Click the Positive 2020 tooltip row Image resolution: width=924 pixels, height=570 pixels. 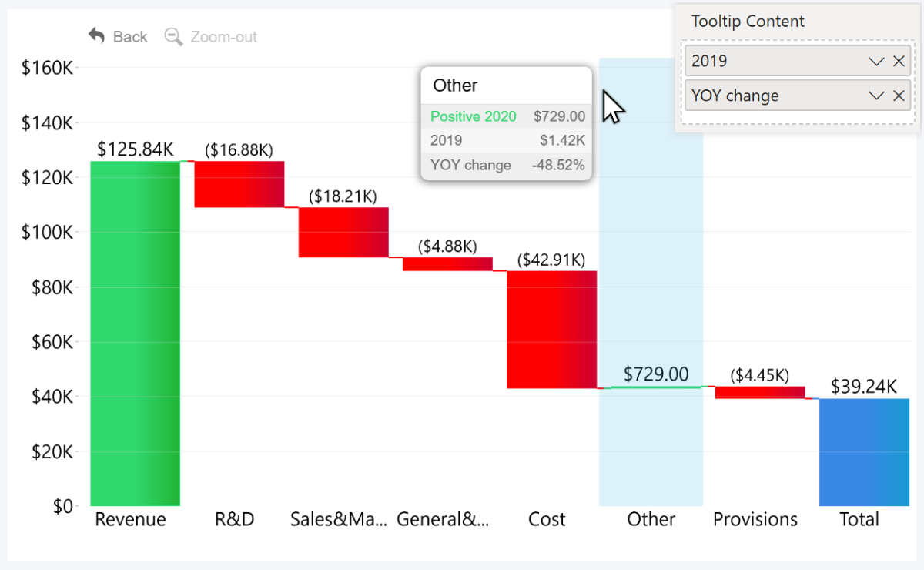pyautogui.click(x=473, y=116)
